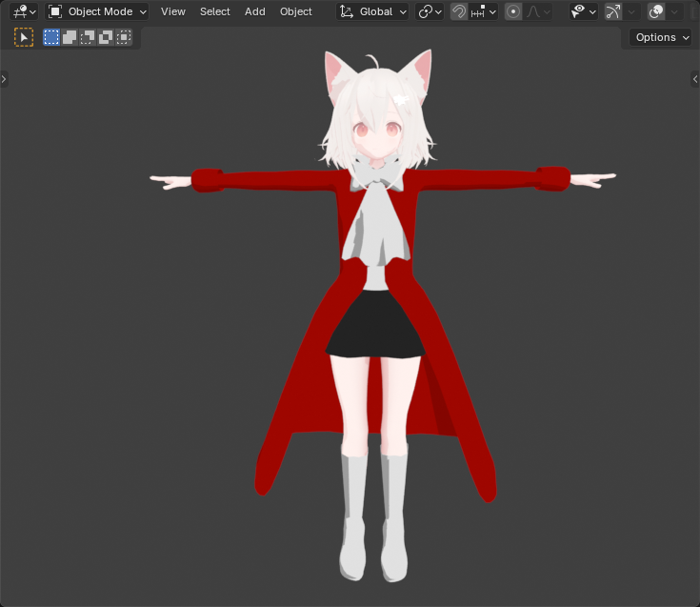Open the gizmo settings dropdown arrow
This screenshot has width=700, height=607.
(x=631, y=11)
